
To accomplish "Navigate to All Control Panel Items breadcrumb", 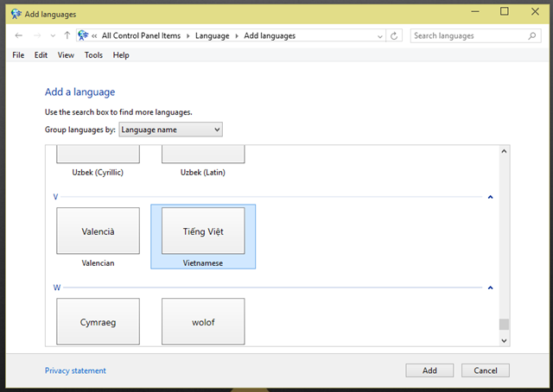I will pyautogui.click(x=141, y=35).
